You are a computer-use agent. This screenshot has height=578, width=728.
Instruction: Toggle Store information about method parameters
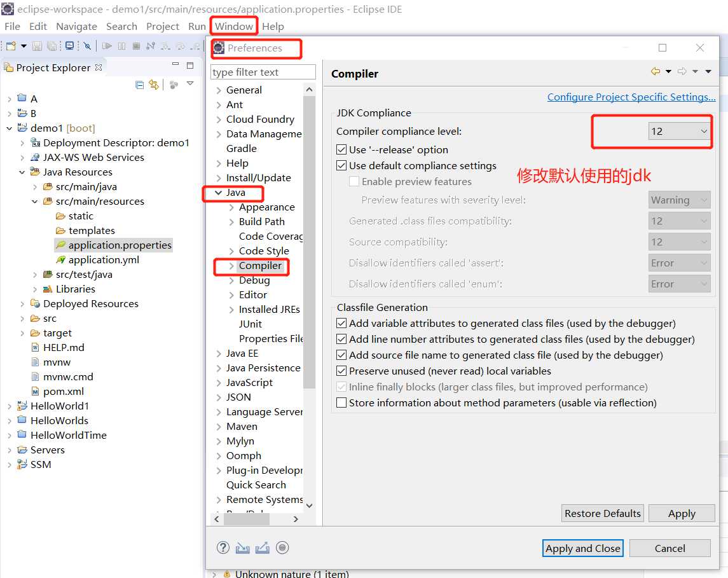pyautogui.click(x=341, y=403)
